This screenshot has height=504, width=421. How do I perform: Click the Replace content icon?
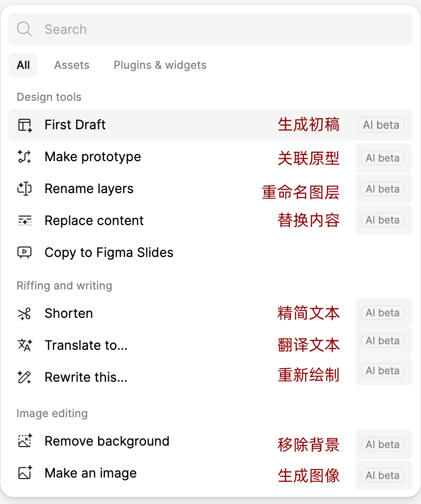[25, 221]
